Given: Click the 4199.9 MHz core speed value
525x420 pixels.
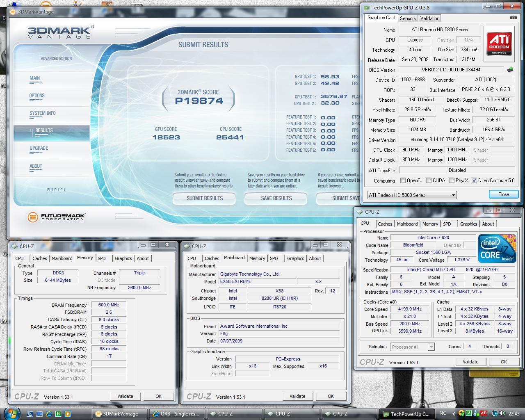Looking at the screenshot, I should click(x=410, y=309).
